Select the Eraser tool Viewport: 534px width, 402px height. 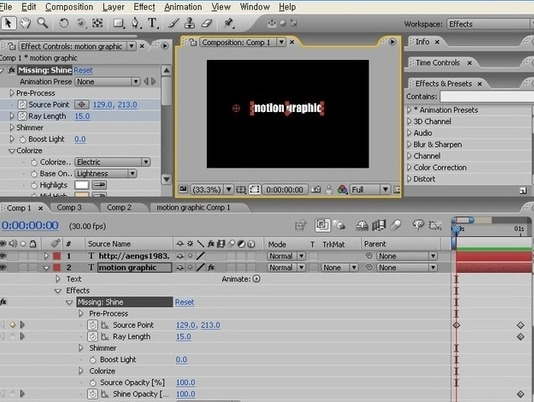tap(207, 23)
